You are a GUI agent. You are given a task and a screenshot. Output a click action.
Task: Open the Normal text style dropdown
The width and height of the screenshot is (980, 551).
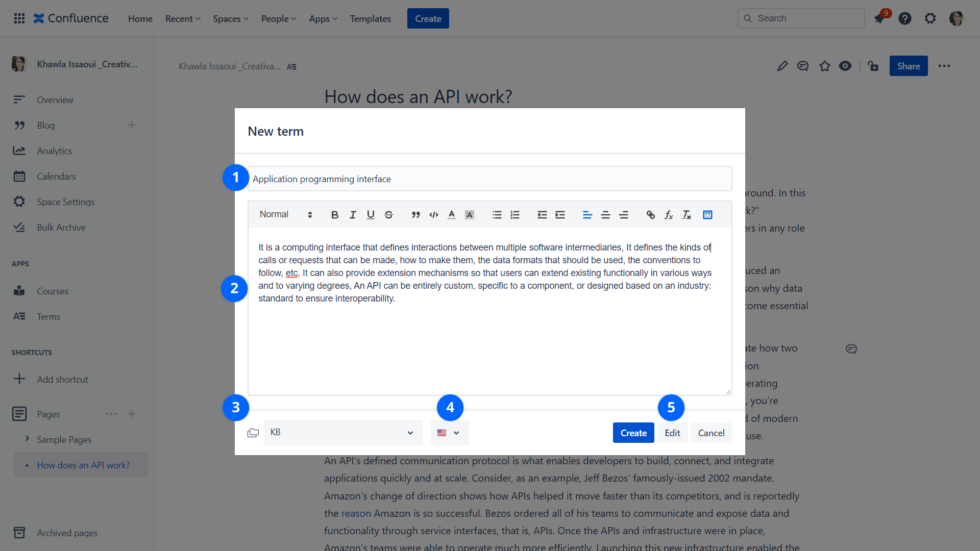coord(285,215)
